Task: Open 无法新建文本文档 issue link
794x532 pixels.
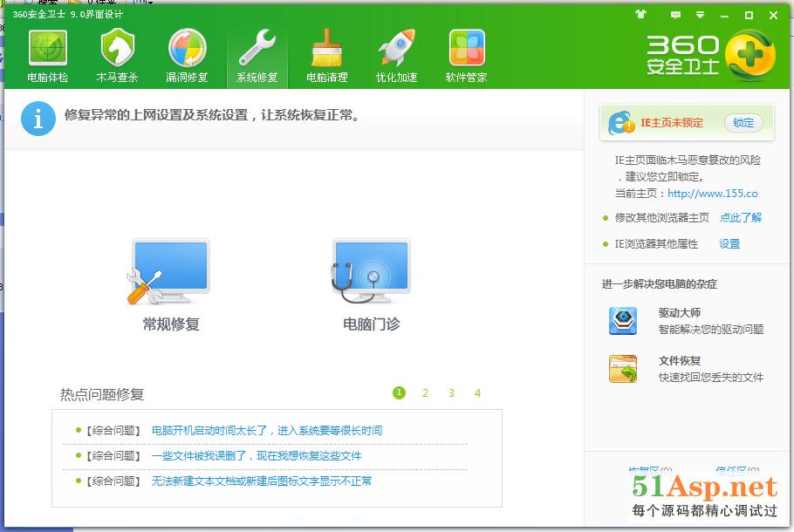Action: (261, 481)
